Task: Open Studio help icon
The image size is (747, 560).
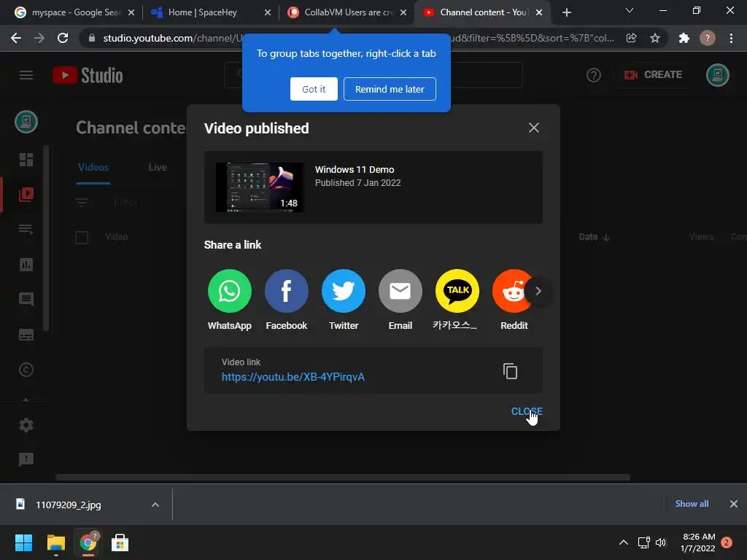Action: point(594,75)
